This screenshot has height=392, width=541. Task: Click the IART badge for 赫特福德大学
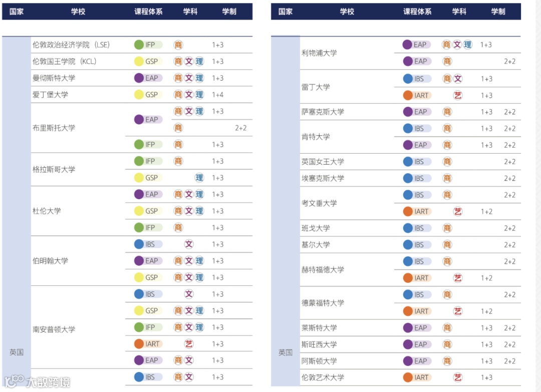(417, 278)
